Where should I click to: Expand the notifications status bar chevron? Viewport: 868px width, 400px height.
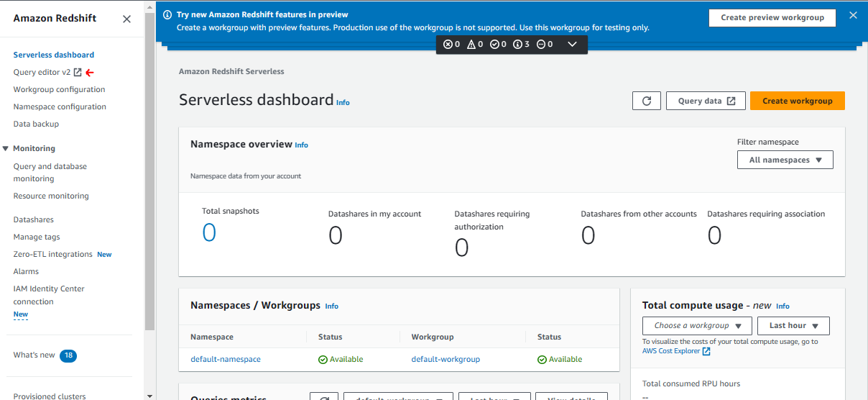(572, 45)
